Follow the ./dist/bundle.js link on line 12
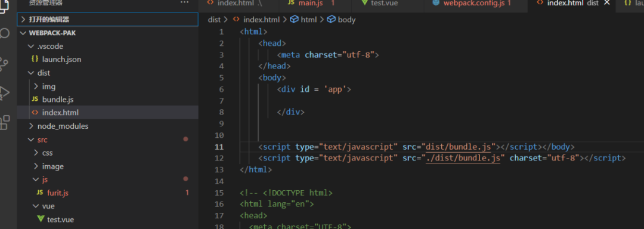The height and width of the screenshot is (229, 644). 463,159
